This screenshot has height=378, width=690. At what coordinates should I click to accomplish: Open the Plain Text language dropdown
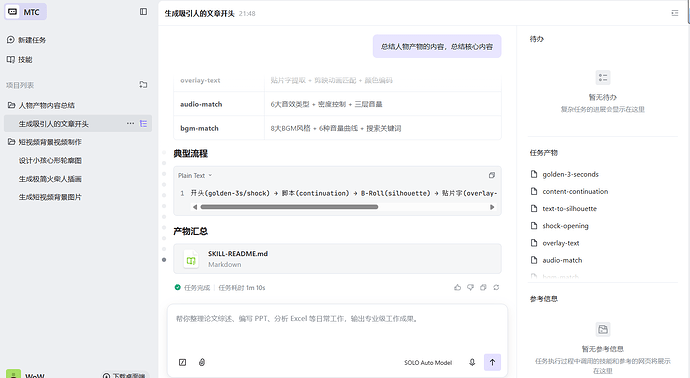pyautogui.click(x=195, y=175)
